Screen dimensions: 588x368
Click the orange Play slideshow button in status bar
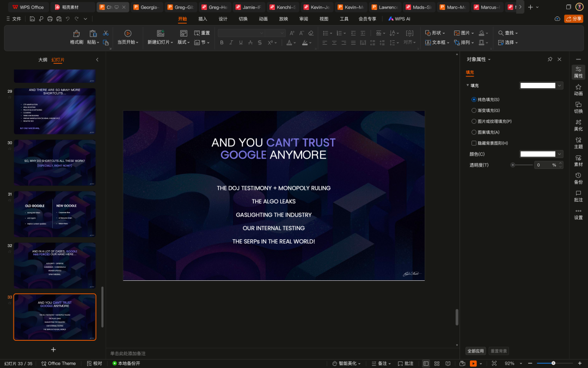[x=473, y=364]
